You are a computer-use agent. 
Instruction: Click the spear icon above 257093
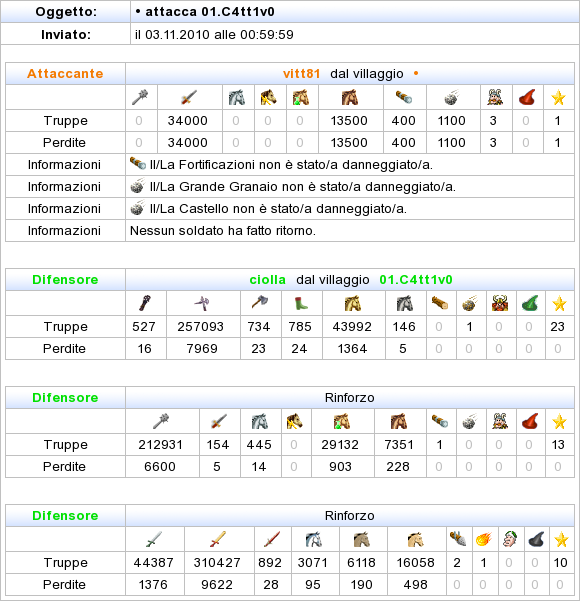coord(202,303)
